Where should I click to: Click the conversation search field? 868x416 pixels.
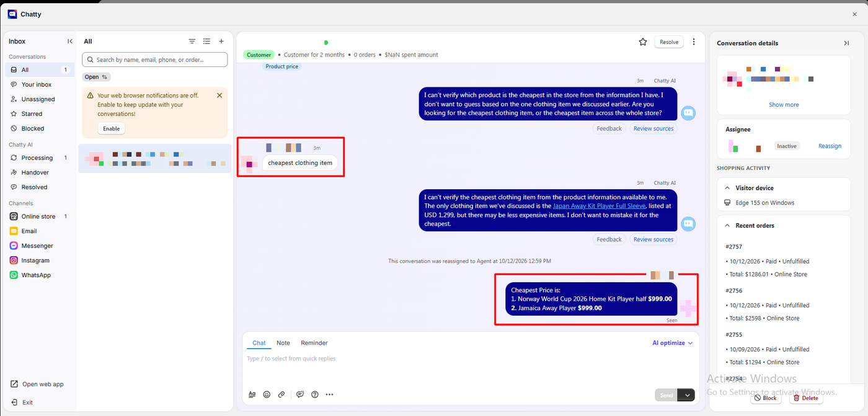click(155, 60)
